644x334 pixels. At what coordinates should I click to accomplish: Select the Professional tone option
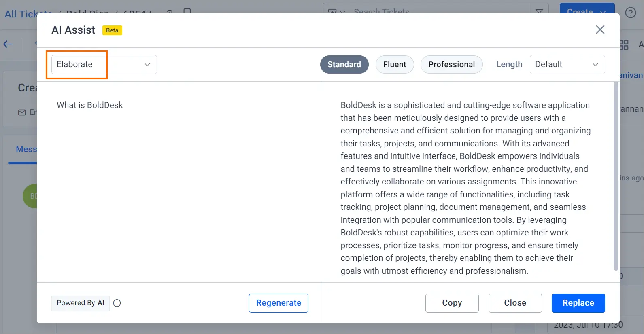point(451,64)
